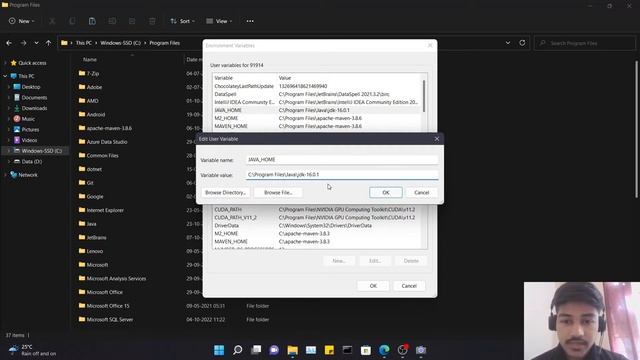
Task: Collapse This PC in navigation pane
Action: click(x=5, y=76)
